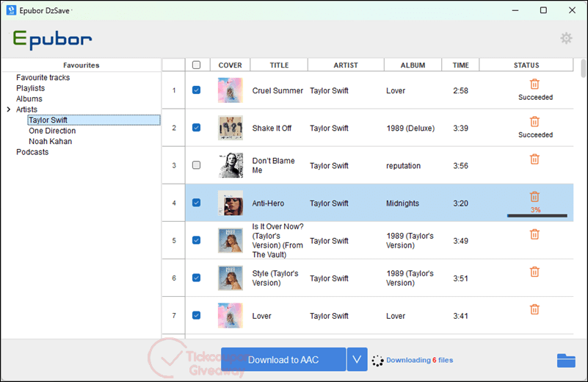Click the Succeeded status for Cruel Summer
588x382 pixels.
[x=535, y=97]
